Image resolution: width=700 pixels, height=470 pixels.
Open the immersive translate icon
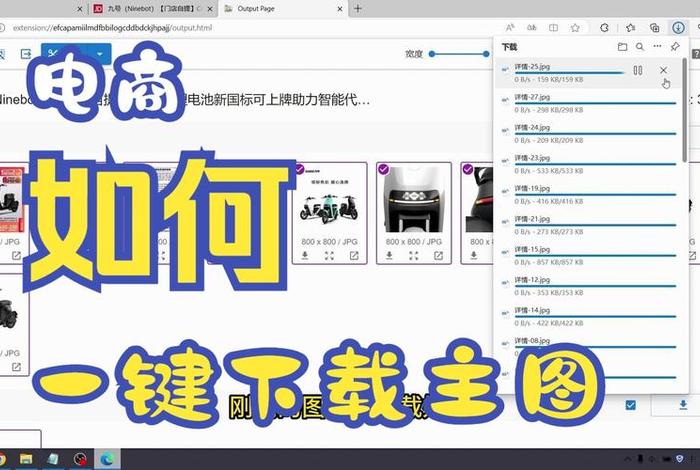point(531,28)
